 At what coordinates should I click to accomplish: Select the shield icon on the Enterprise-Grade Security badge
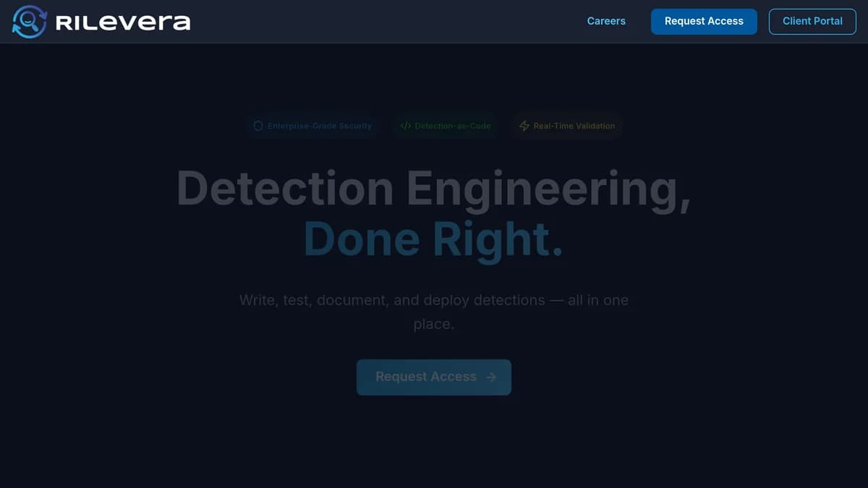258,126
